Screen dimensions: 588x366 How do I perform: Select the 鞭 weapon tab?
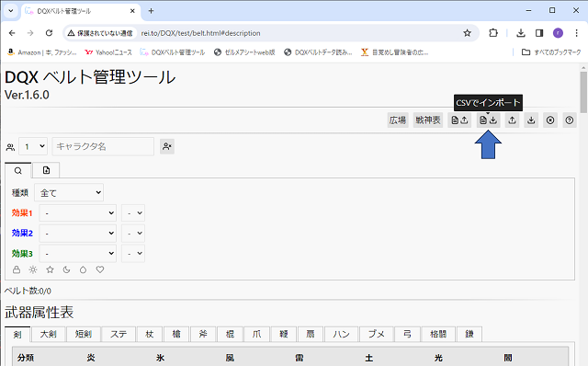[284, 334]
